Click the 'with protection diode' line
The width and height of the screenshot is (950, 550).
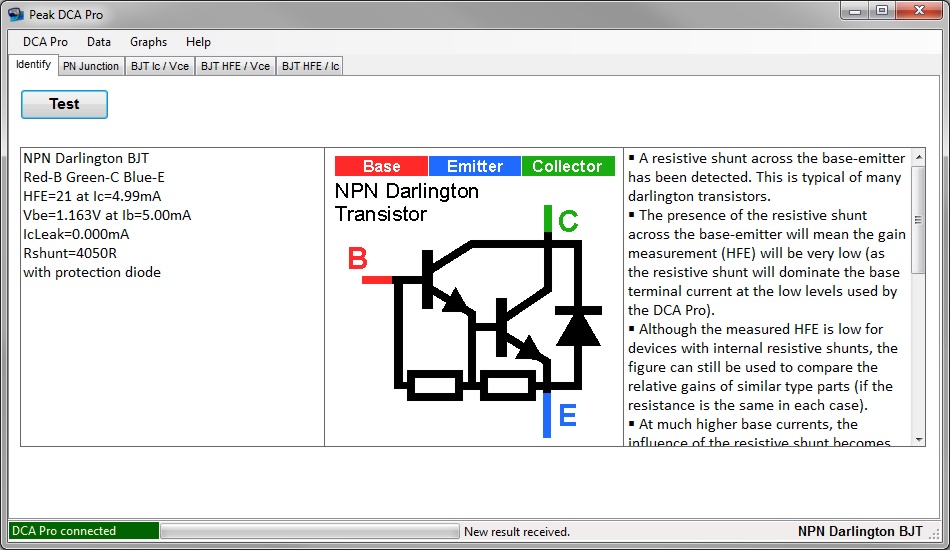pos(92,272)
